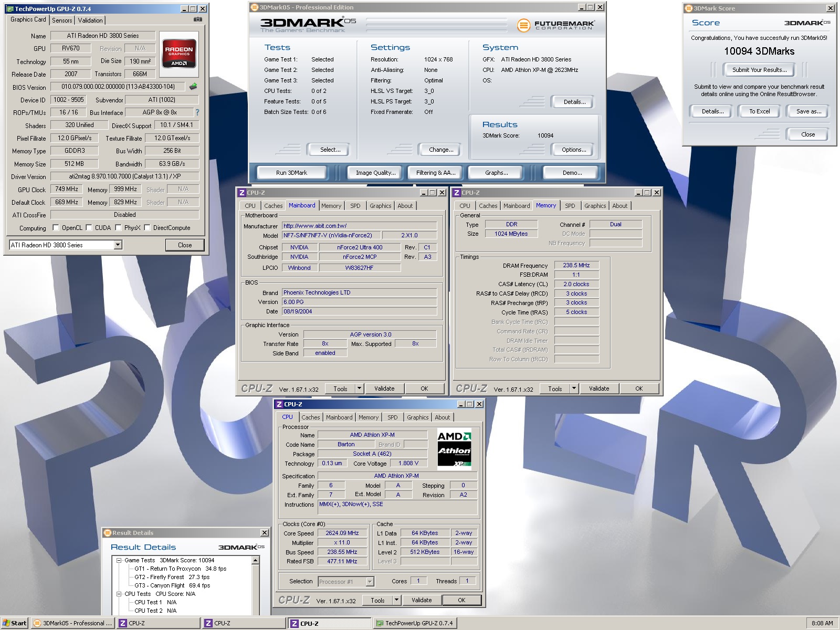Open SPD tab in CPU-Z Mainboard window
840x630 pixels.
tap(355, 206)
